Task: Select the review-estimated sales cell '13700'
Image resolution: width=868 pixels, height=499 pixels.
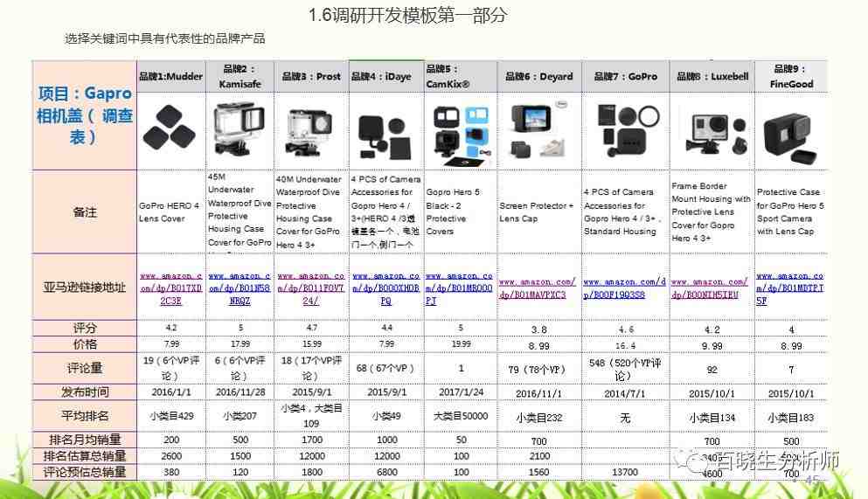Action: click(625, 472)
